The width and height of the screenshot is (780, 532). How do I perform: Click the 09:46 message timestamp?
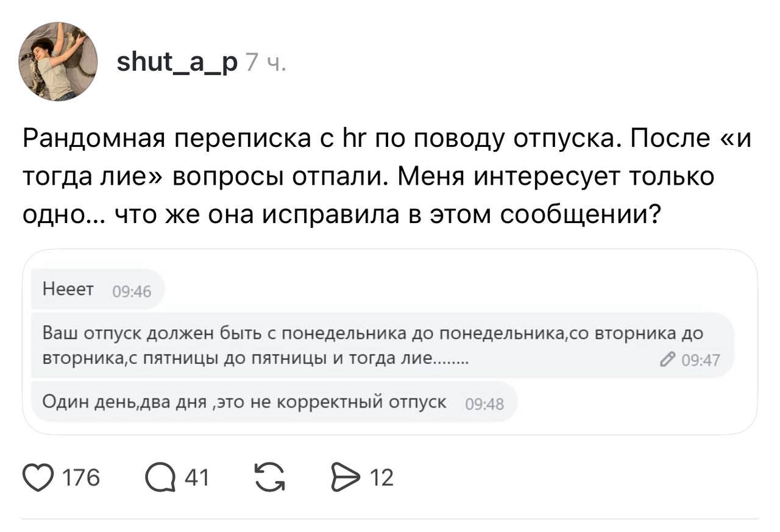tap(132, 292)
